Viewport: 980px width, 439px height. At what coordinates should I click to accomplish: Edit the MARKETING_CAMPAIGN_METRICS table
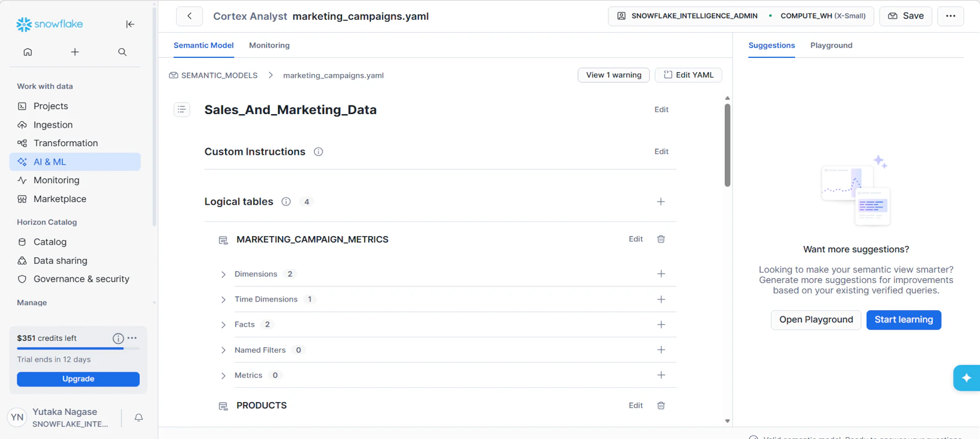click(635, 239)
